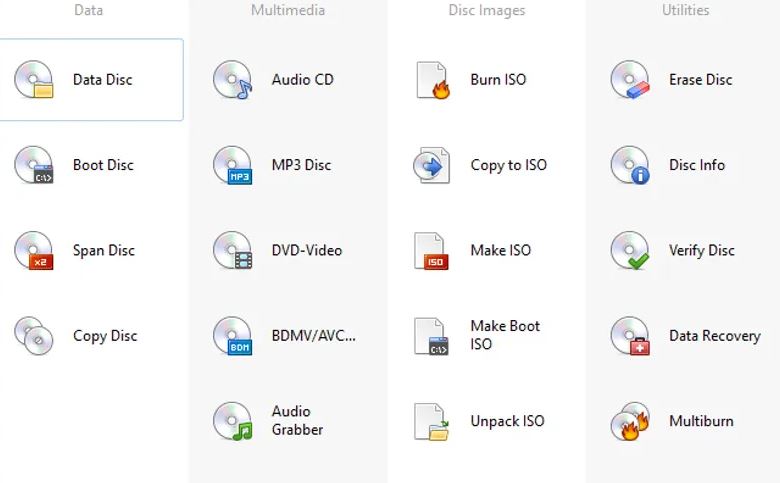Open the BDMV/AVC... disc icon
The image size is (780, 483).
pos(233,336)
